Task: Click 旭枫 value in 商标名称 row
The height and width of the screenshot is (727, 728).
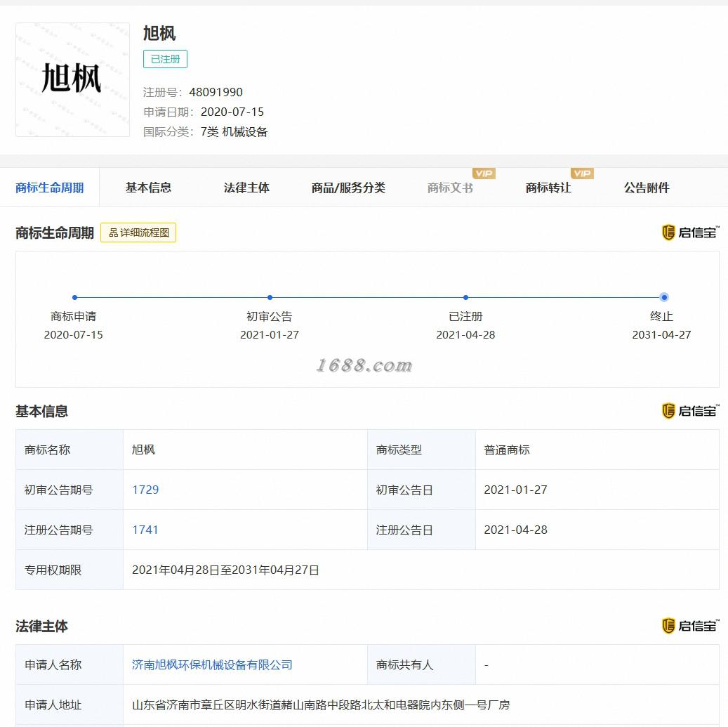Action: click(143, 450)
